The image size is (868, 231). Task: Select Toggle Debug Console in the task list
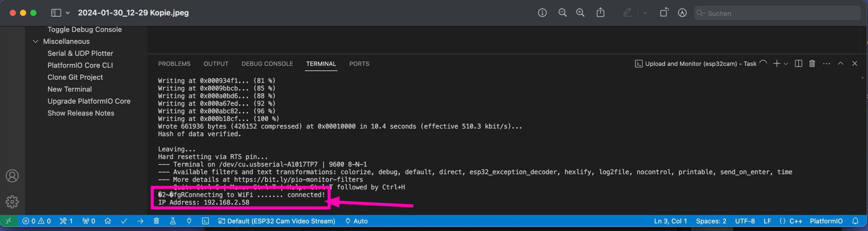[84, 30]
